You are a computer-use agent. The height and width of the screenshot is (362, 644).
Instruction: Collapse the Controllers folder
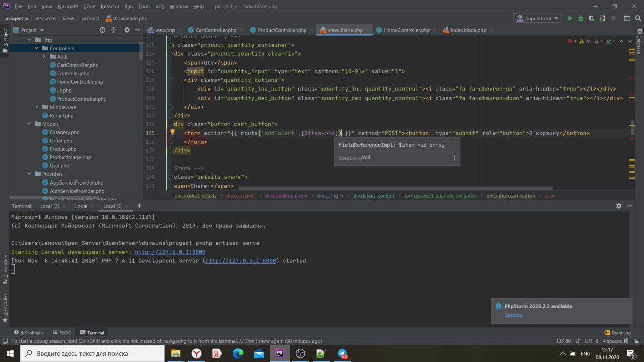[x=37, y=48]
